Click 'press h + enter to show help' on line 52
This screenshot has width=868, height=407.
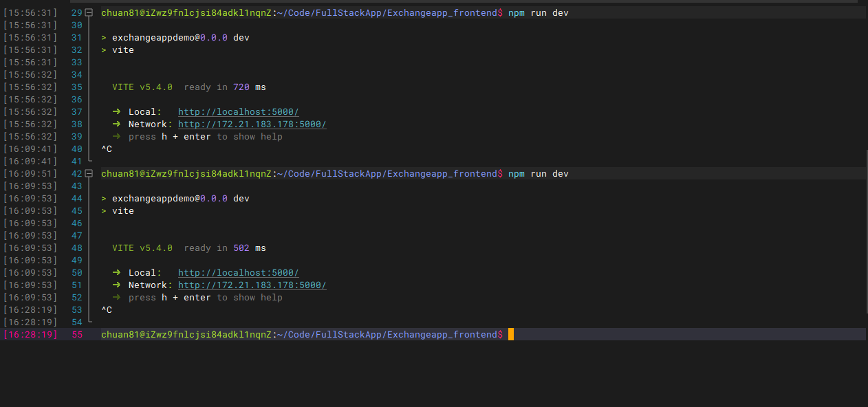click(206, 298)
